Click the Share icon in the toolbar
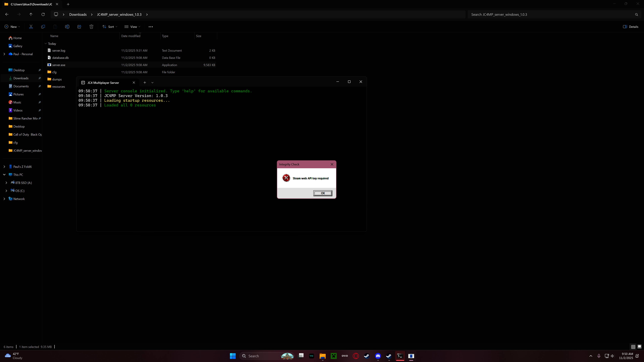 (79, 27)
